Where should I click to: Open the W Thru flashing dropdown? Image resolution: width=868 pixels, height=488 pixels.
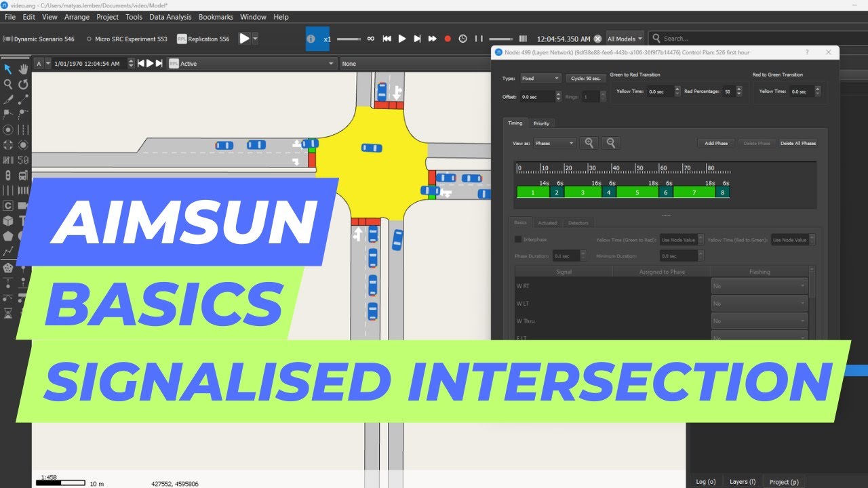tap(759, 321)
